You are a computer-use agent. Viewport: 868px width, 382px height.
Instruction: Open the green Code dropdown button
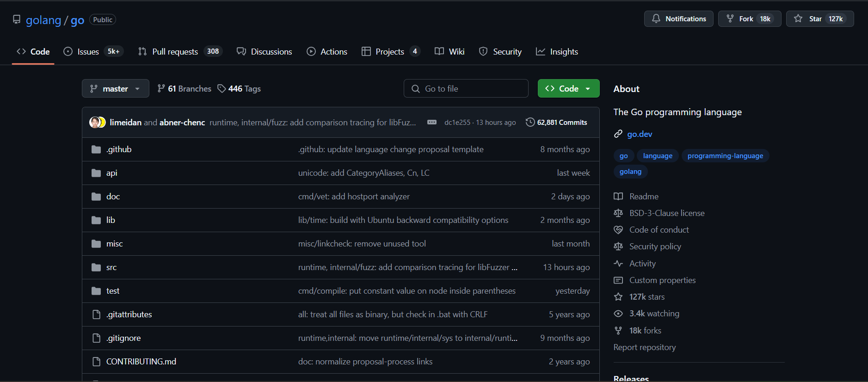(568, 88)
